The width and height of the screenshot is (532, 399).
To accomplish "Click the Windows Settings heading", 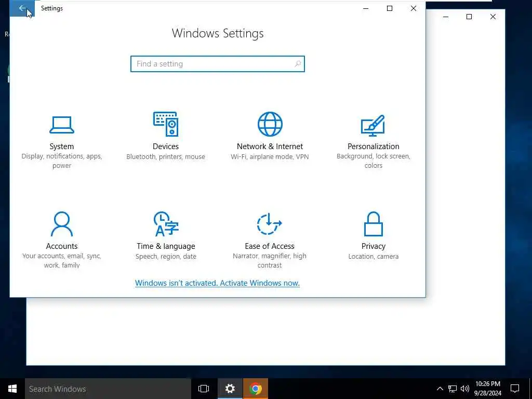I will 218,33.
